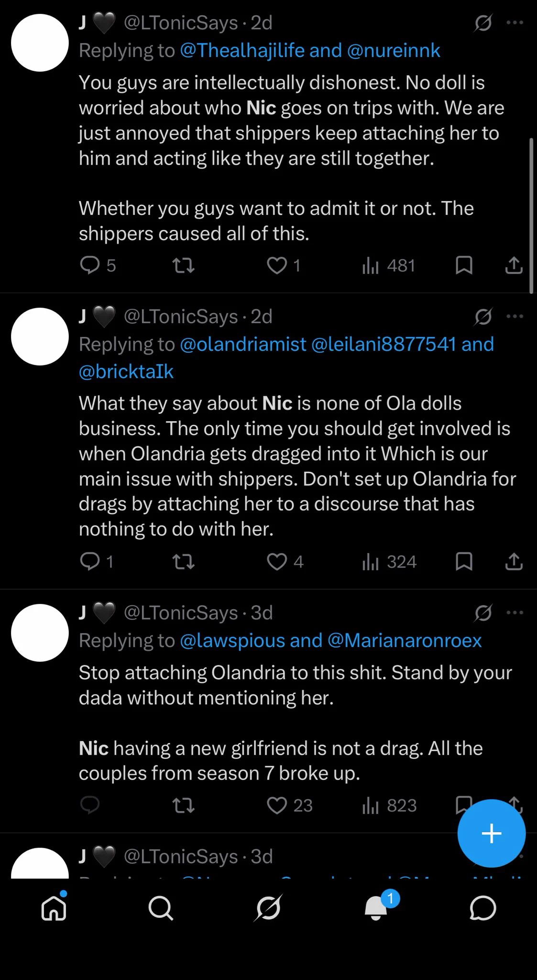
Task: Open view analytics showing 823
Action: coord(389,805)
